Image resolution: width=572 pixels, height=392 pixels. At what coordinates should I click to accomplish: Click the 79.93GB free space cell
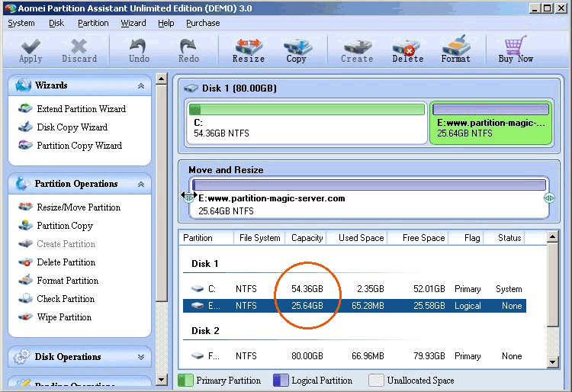429,356
